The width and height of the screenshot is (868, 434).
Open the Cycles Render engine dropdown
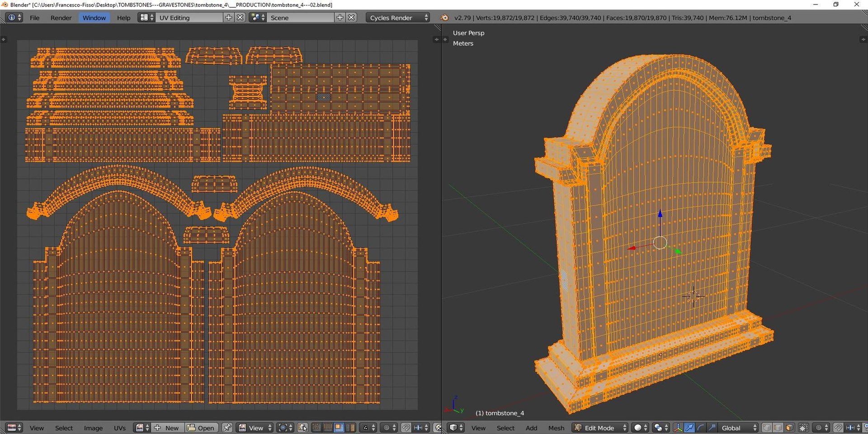398,18
